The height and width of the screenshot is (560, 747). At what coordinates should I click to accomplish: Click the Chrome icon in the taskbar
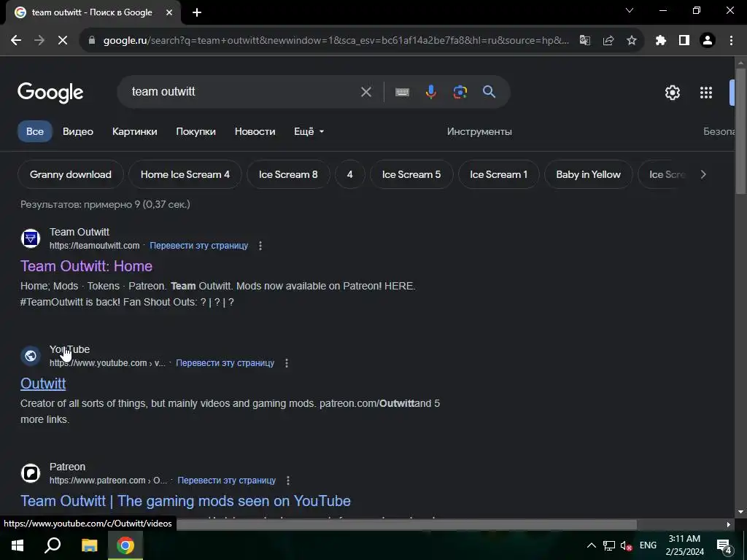125,545
